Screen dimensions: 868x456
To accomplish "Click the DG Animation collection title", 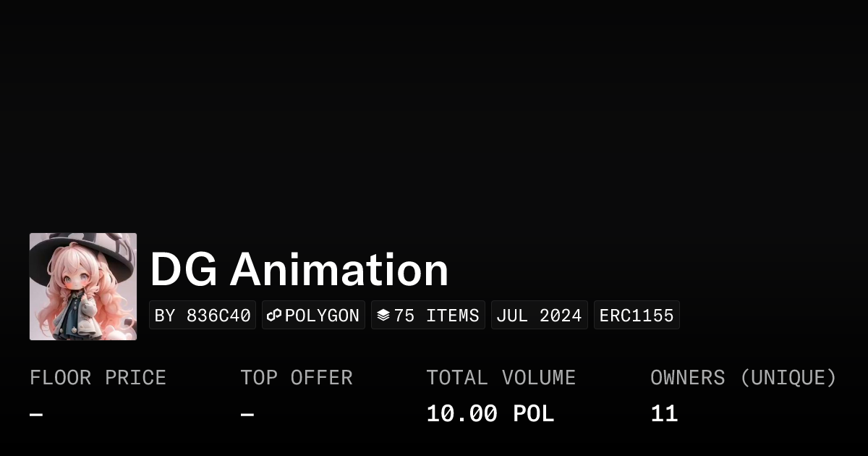I will pyautogui.click(x=299, y=270).
